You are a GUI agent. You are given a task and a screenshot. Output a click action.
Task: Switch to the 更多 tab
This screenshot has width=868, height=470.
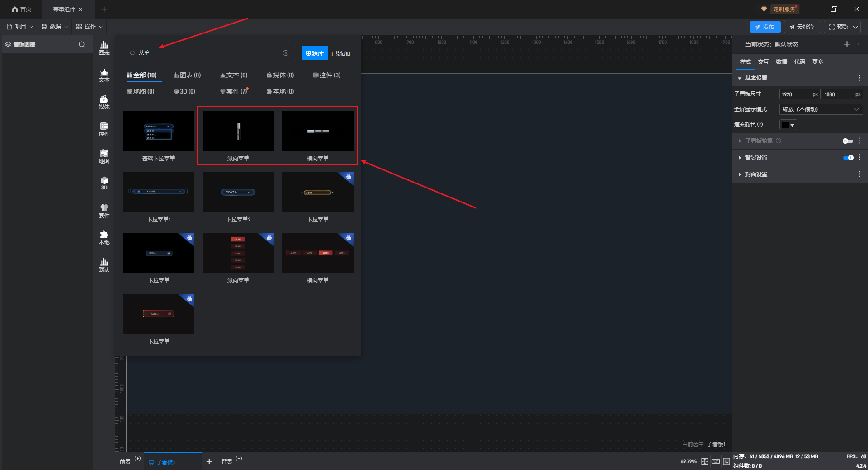[x=817, y=62]
